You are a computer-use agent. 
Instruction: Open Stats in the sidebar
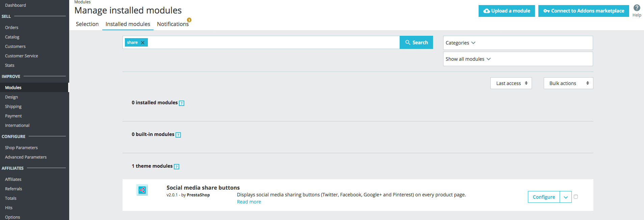click(x=10, y=65)
